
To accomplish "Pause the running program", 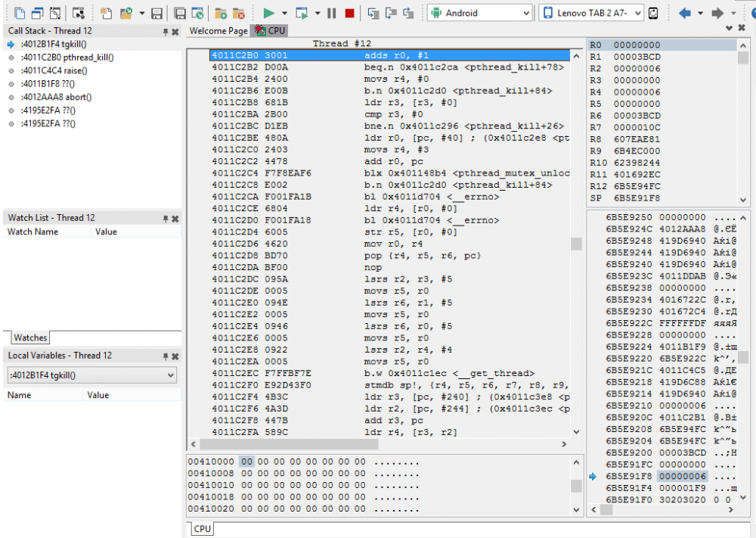I will click(332, 13).
